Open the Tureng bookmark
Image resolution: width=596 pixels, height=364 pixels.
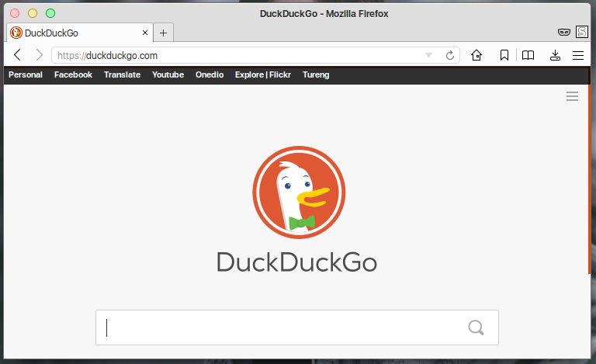(x=316, y=75)
